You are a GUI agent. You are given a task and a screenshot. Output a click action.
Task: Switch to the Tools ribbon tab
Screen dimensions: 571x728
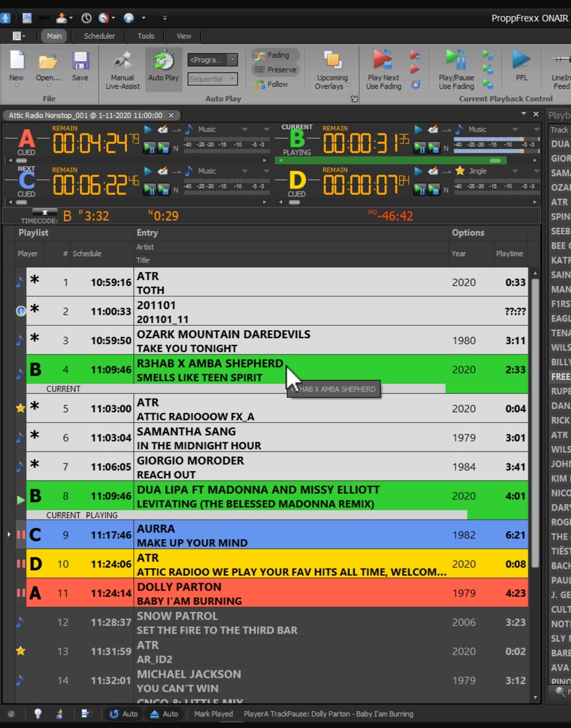[x=146, y=36]
